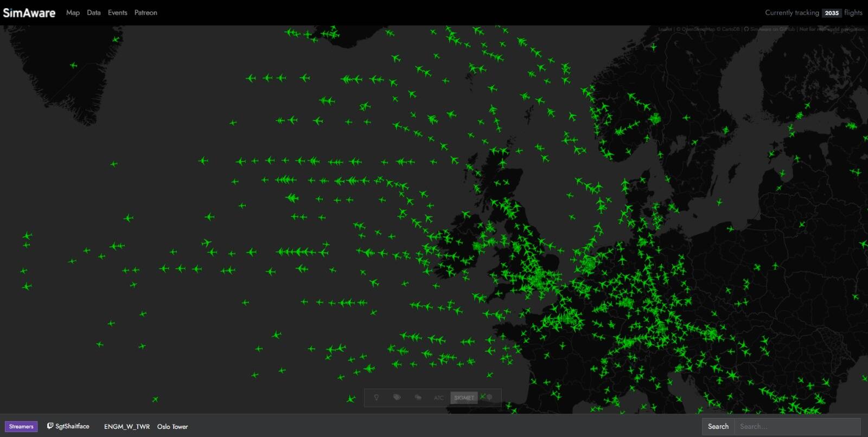The width and height of the screenshot is (868, 437).
Task: Toggle aircraft labels with the tags icon
Action: click(x=397, y=397)
